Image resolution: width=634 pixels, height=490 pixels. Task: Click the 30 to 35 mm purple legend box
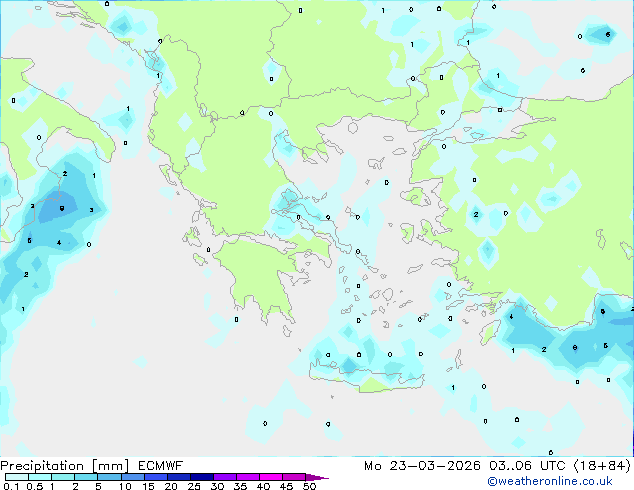pyautogui.click(x=224, y=477)
